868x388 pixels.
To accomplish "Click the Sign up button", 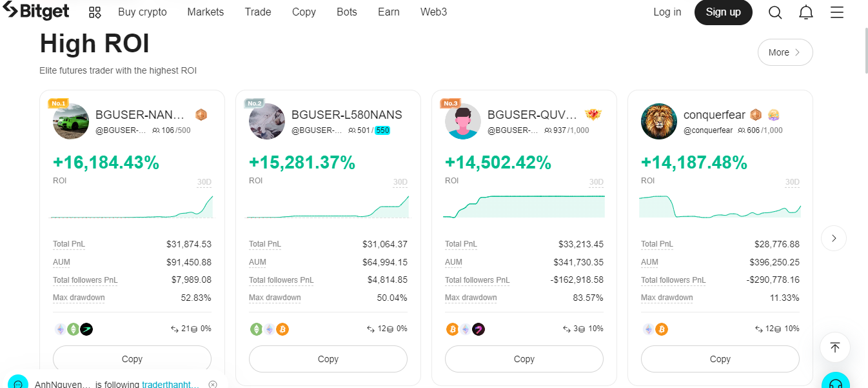I will pyautogui.click(x=724, y=12).
